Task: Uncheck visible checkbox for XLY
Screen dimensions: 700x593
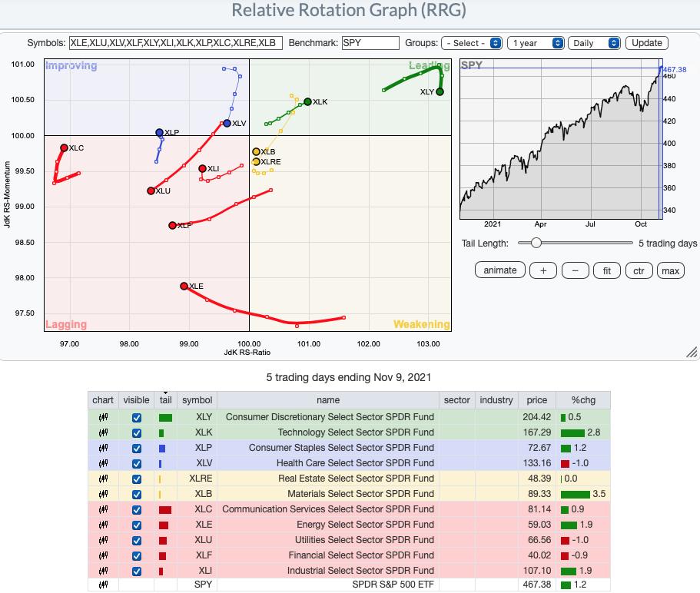Action: [137, 418]
